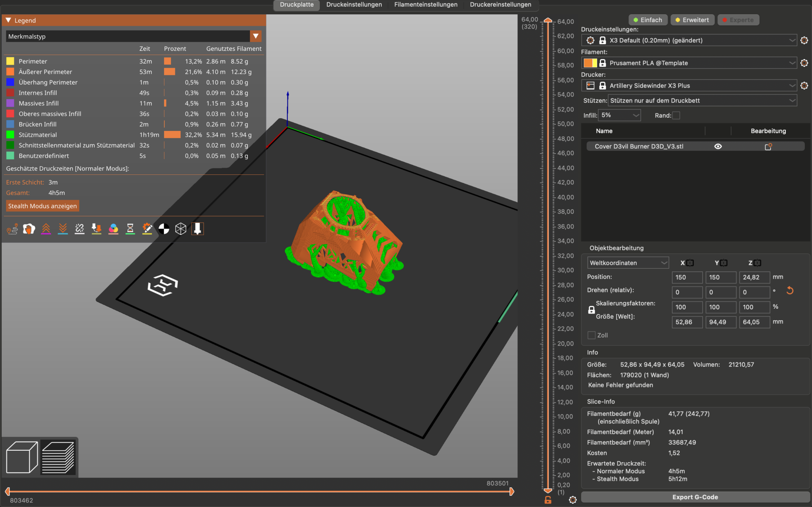Image resolution: width=812 pixels, height=507 pixels.
Task: Show color changes in the preview
Action: point(113,229)
